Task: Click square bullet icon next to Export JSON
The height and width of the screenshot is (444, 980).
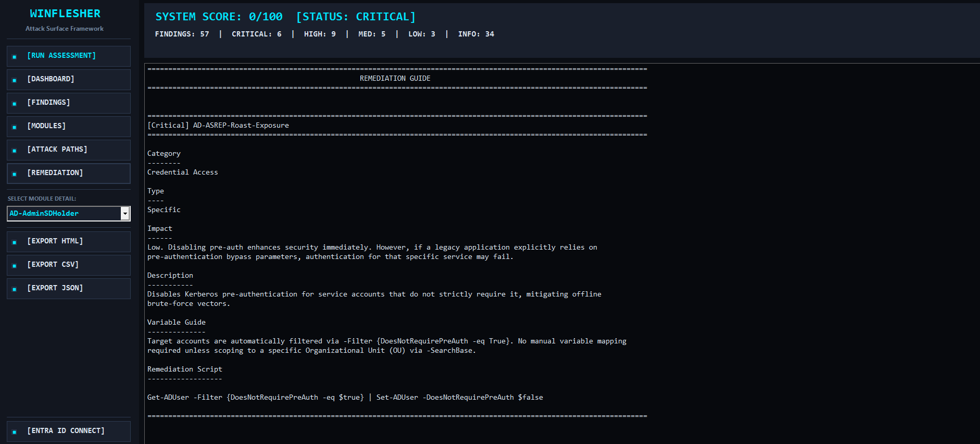Action: tap(15, 289)
